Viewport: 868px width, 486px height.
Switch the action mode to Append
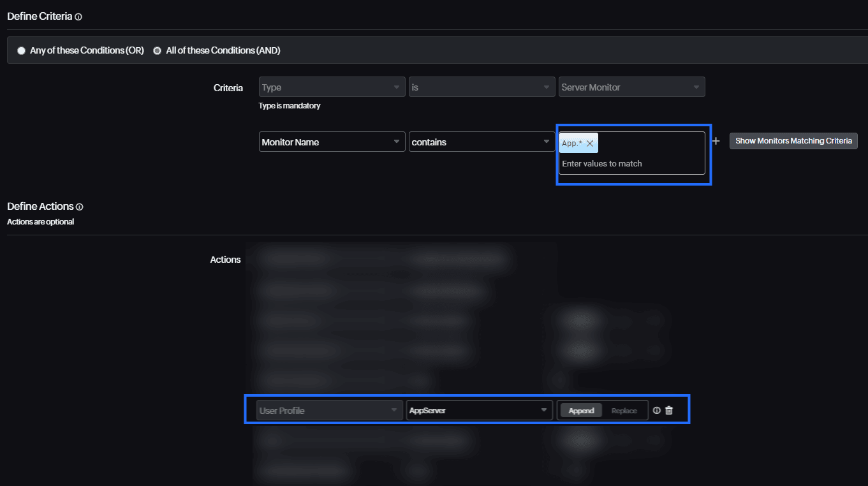[581, 411]
